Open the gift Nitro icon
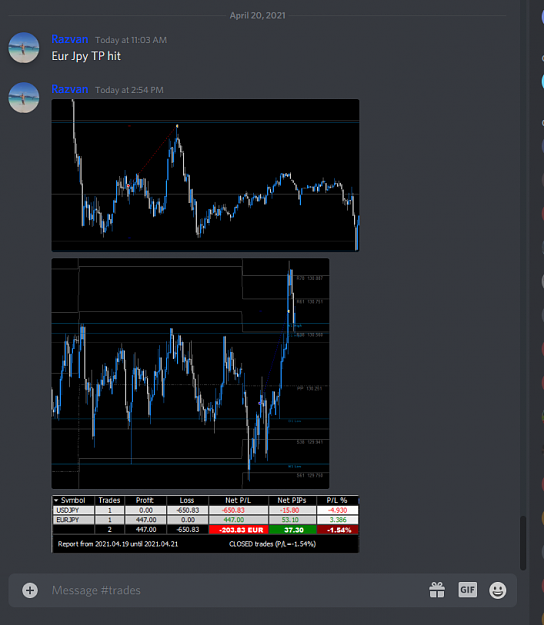 coord(437,590)
